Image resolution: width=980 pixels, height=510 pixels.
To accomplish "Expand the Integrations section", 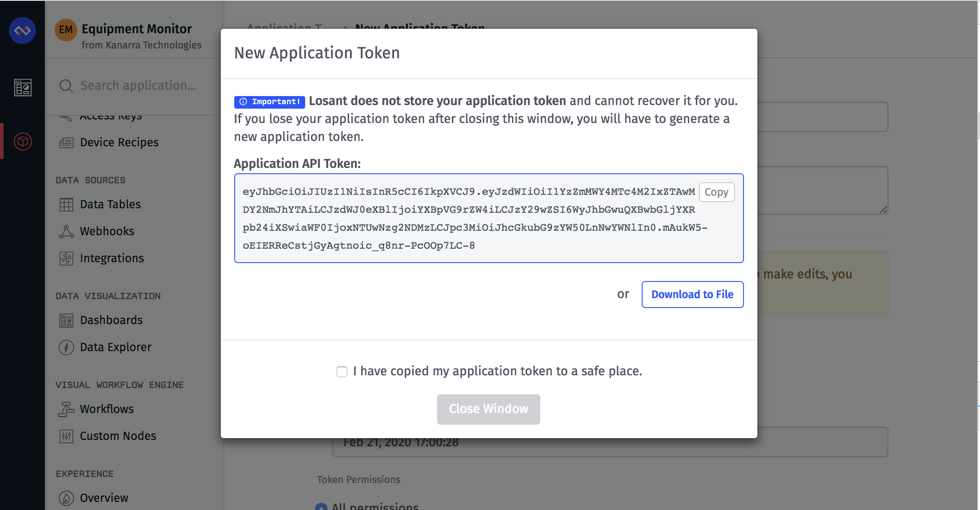I will click(112, 258).
